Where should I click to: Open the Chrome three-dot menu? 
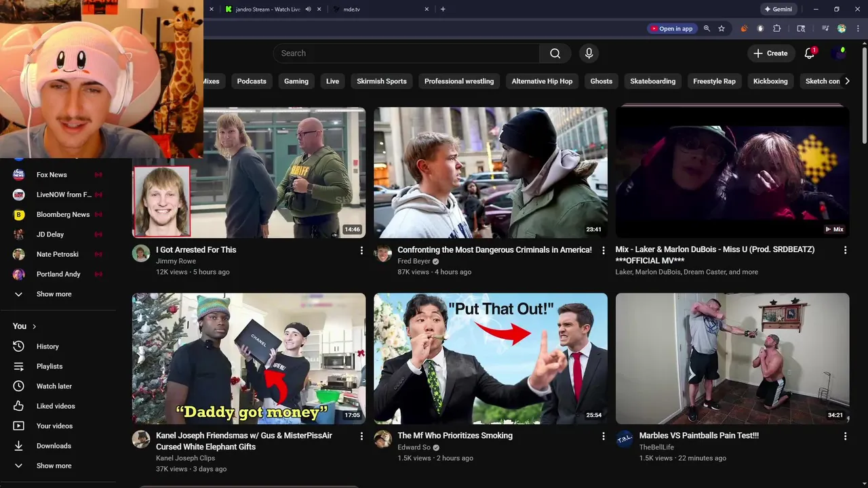(x=857, y=28)
